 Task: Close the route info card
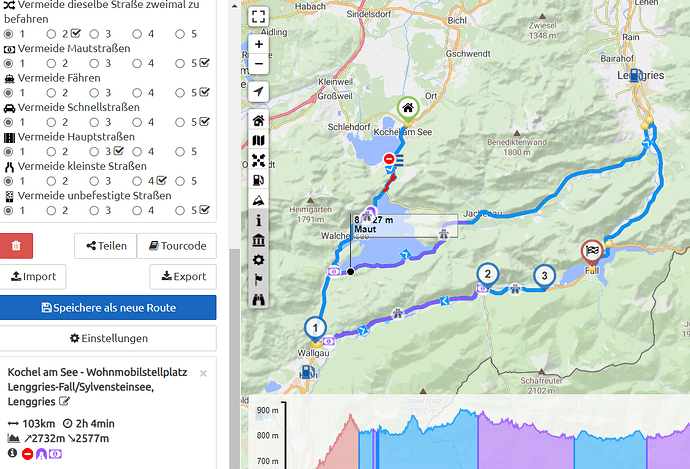(203, 373)
